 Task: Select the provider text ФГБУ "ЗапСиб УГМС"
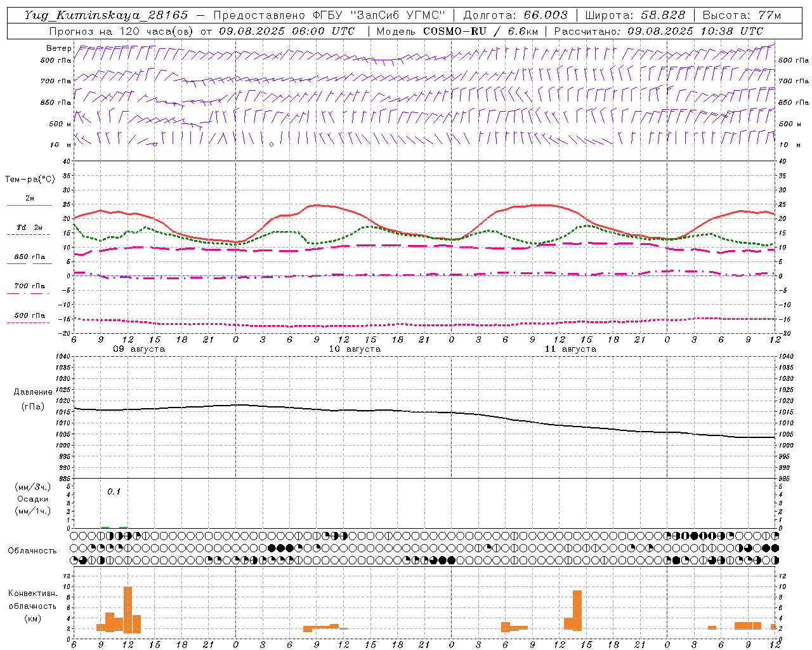[x=379, y=15]
